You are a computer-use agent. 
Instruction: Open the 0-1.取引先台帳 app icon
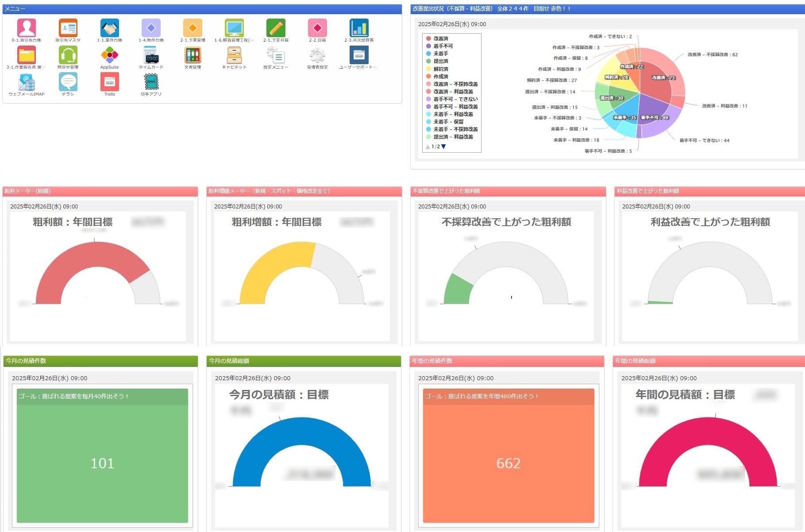click(27, 28)
